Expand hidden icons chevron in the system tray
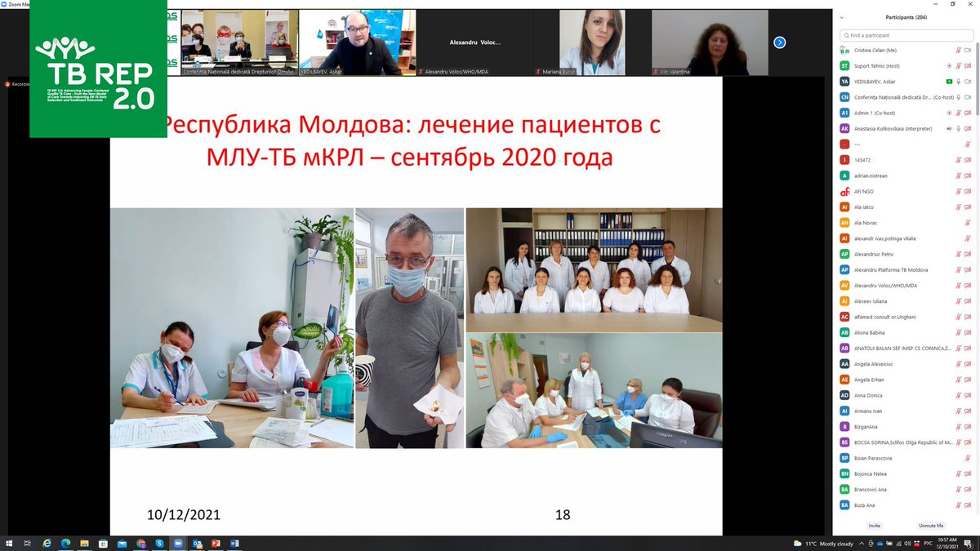Screen dimensions: 980x551 coord(862,542)
